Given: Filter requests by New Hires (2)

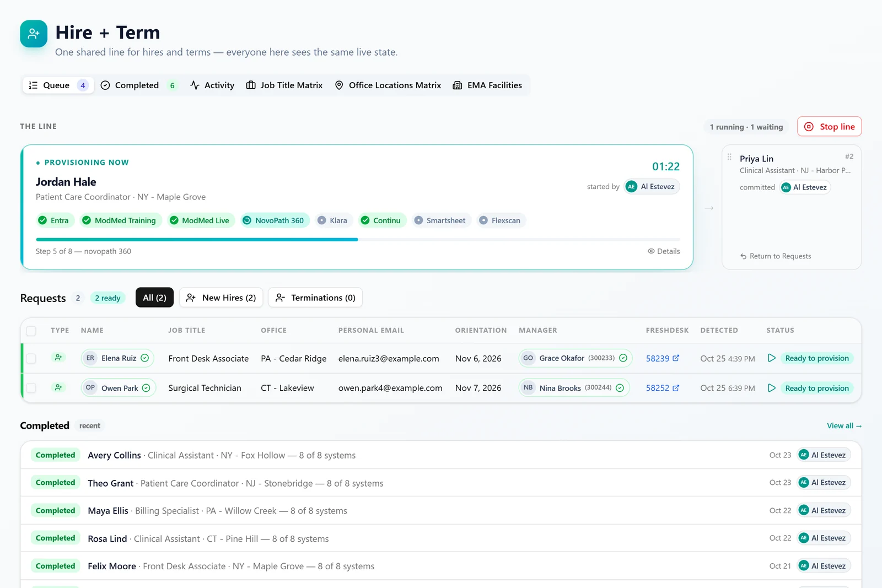Looking at the screenshot, I should click(x=221, y=298).
